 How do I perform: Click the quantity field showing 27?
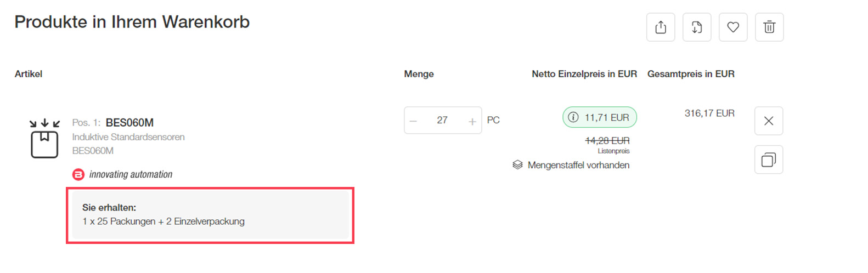442,121
